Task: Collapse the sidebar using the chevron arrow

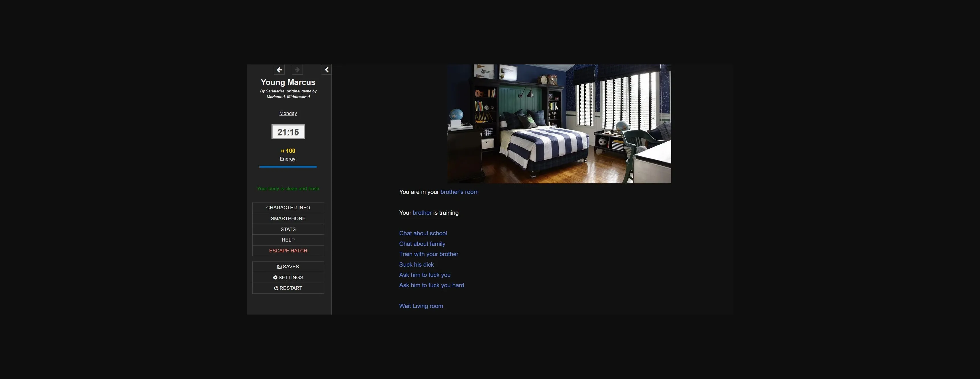Action: (326, 70)
